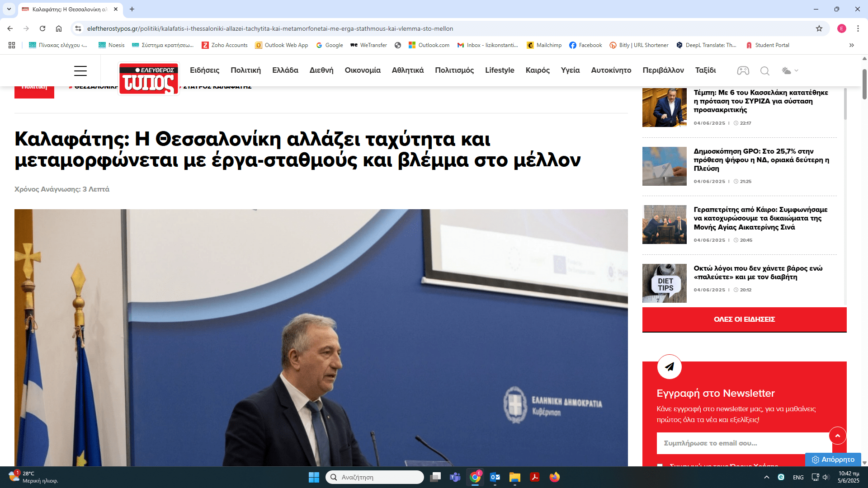Bookmark this page with the star icon

point(819,28)
